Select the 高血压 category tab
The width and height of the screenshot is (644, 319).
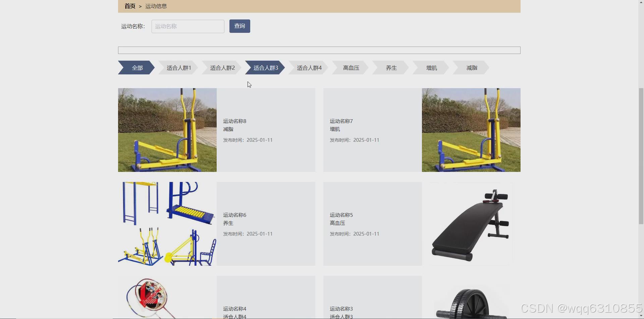351,68
